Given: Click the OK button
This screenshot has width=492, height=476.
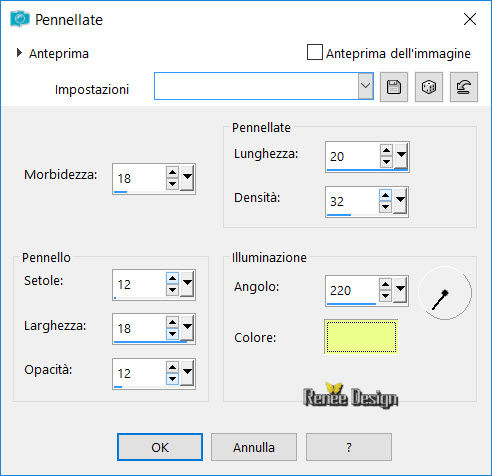Looking at the screenshot, I should 160,447.
